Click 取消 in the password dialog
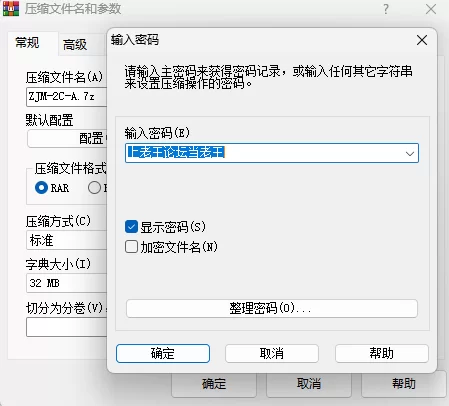This screenshot has height=406, width=449. [272, 353]
